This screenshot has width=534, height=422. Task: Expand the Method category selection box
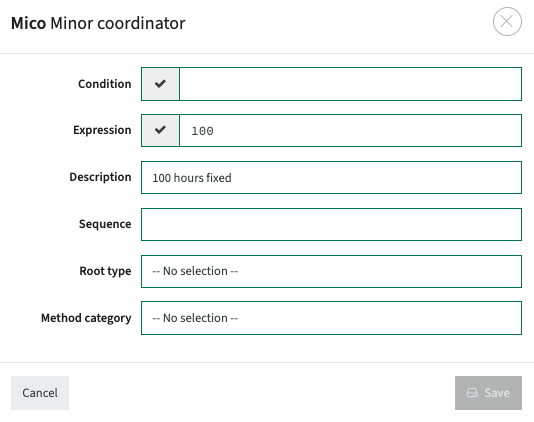pyautogui.click(x=331, y=318)
